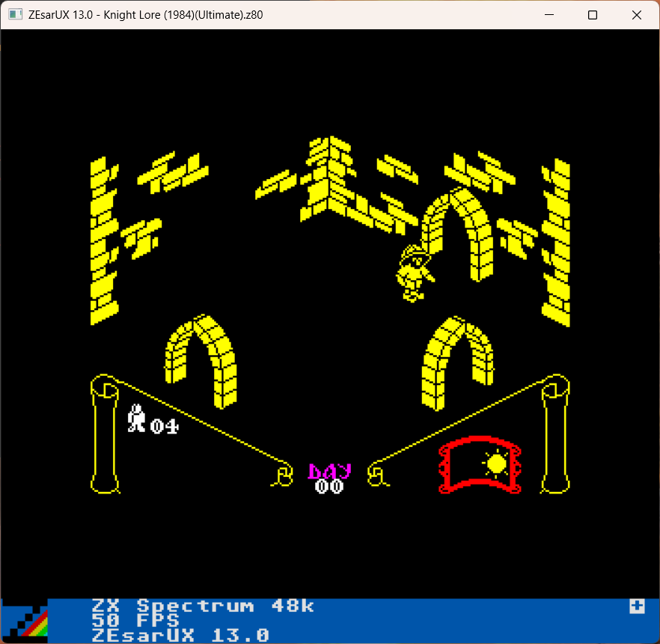Click the lives counter 04

tap(165, 426)
